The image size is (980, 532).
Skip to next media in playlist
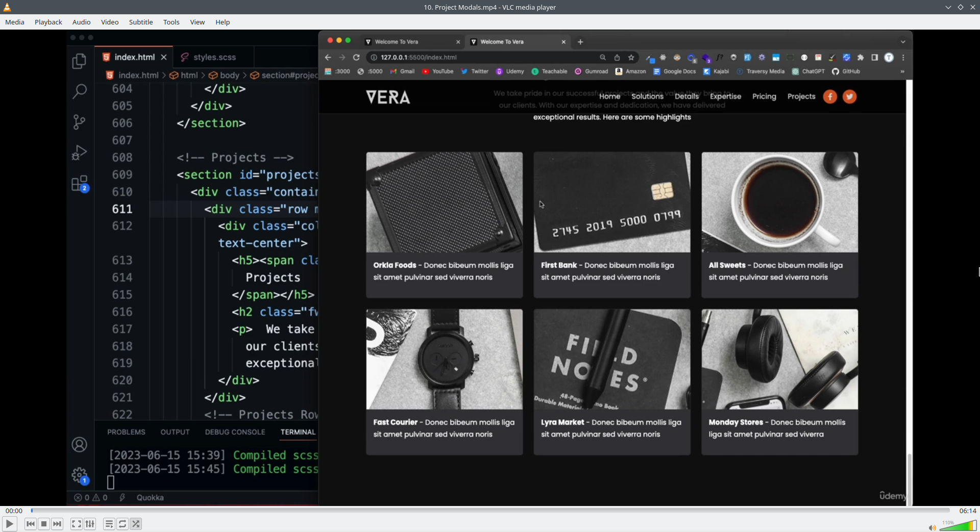[57, 524]
